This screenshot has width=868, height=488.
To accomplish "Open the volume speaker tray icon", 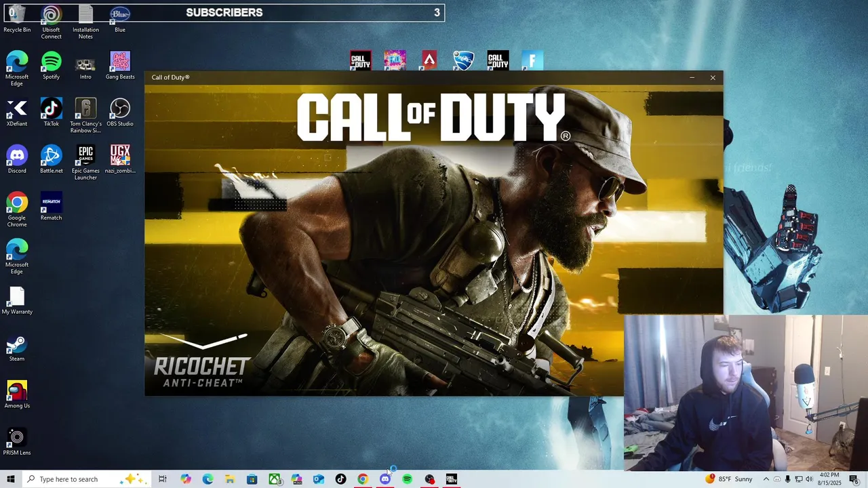I will [809, 479].
